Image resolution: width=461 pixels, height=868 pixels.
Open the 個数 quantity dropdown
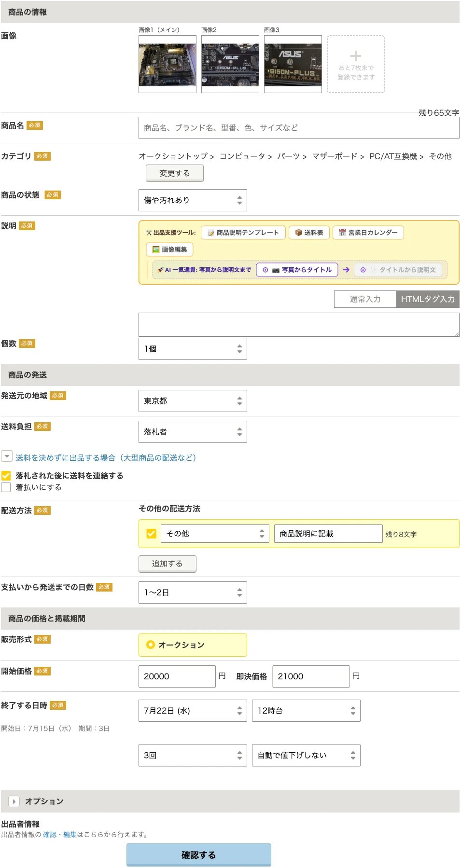tap(193, 349)
